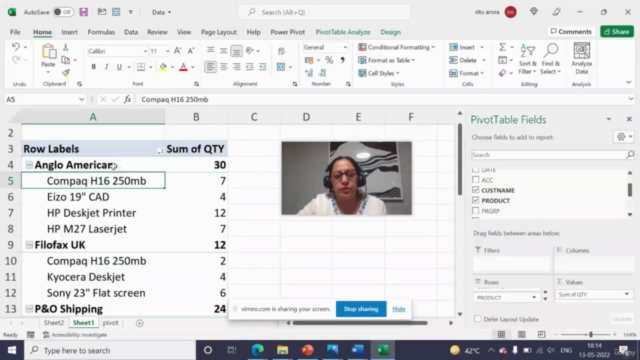The height and width of the screenshot is (360, 640).
Task: Apply Comma Style number format
Action: pos(342,60)
